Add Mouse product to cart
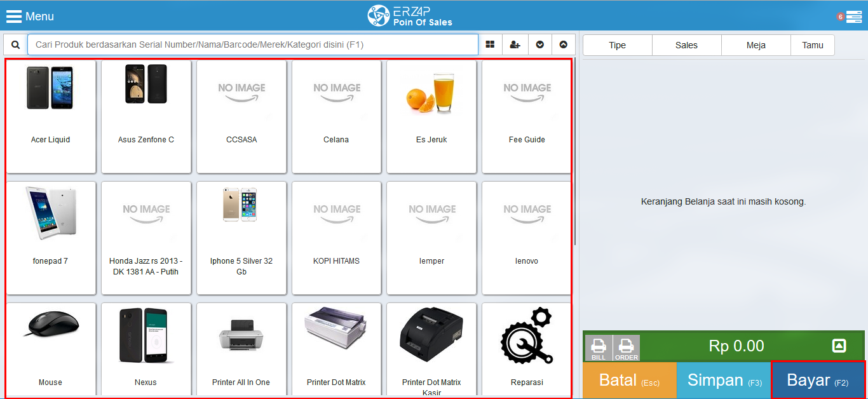Viewport: 868px width, 399px height. point(51,349)
